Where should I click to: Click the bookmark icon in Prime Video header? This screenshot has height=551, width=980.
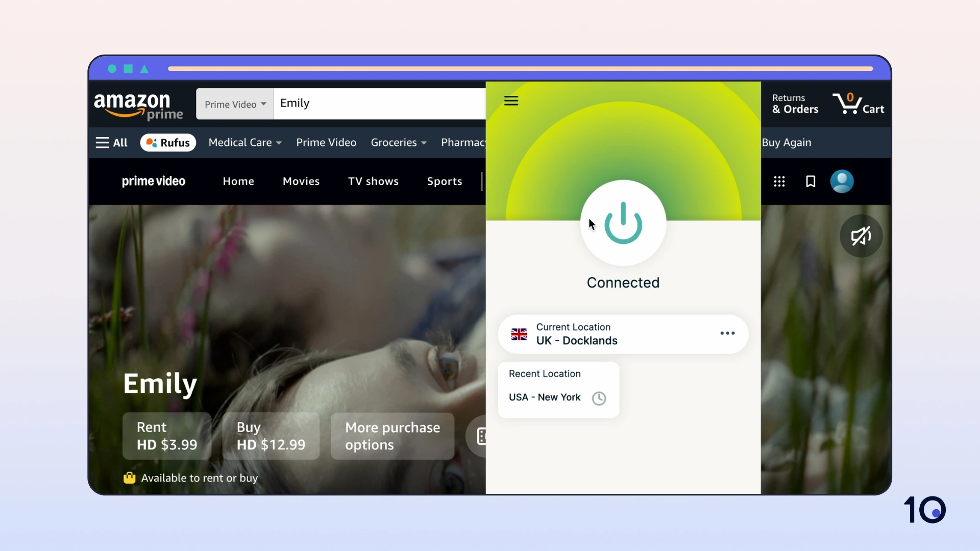811,182
